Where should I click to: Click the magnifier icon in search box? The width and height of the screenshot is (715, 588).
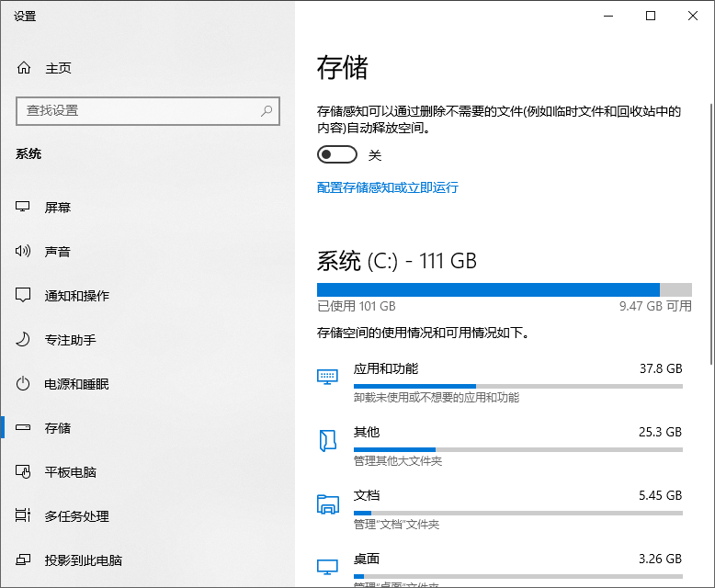267,111
